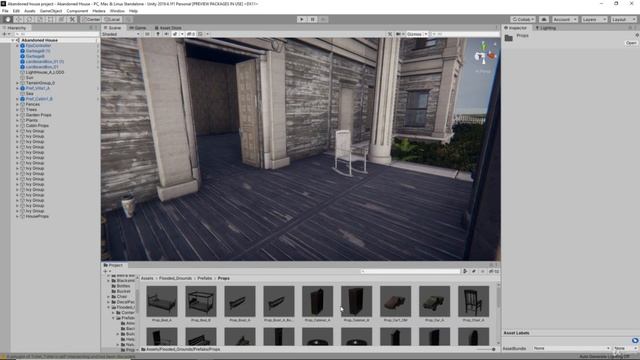Expand the HouseProps object
The image size is (640, 360).
(x=17, y=216)
